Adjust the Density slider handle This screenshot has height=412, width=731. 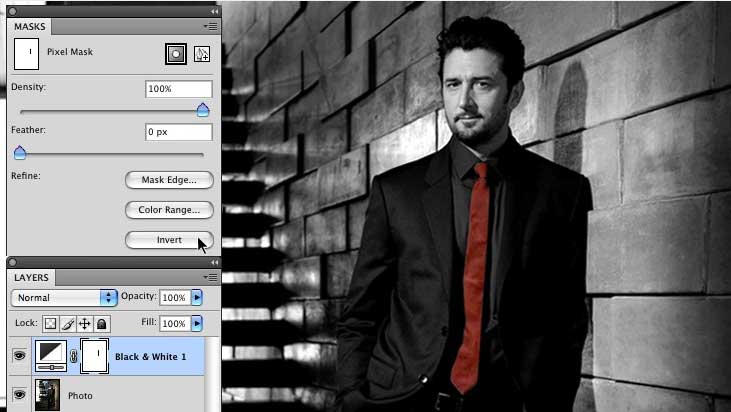(x=203, y=110)
